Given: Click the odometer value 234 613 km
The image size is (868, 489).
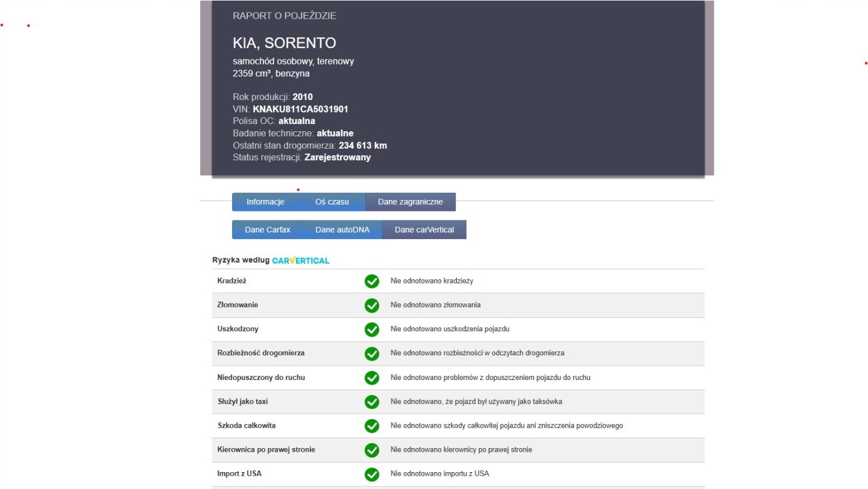Looking at the screenshot, I should (363, 145).
